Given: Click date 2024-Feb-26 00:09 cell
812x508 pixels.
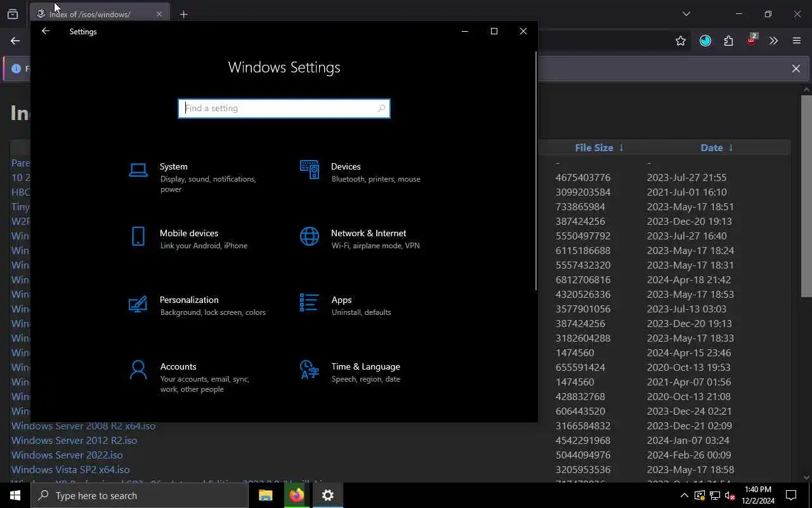Looking at the screenshot, I should point(689,455).
